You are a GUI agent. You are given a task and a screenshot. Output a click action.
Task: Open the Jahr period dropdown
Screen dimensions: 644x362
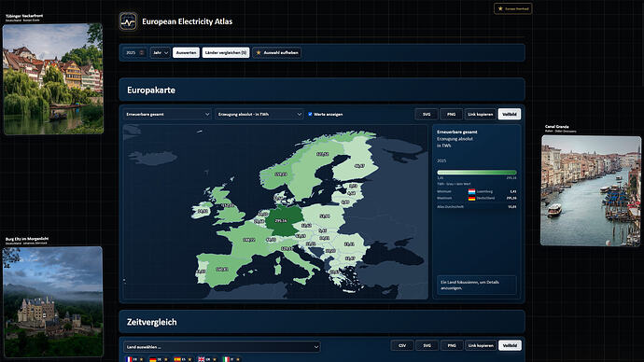161,52
